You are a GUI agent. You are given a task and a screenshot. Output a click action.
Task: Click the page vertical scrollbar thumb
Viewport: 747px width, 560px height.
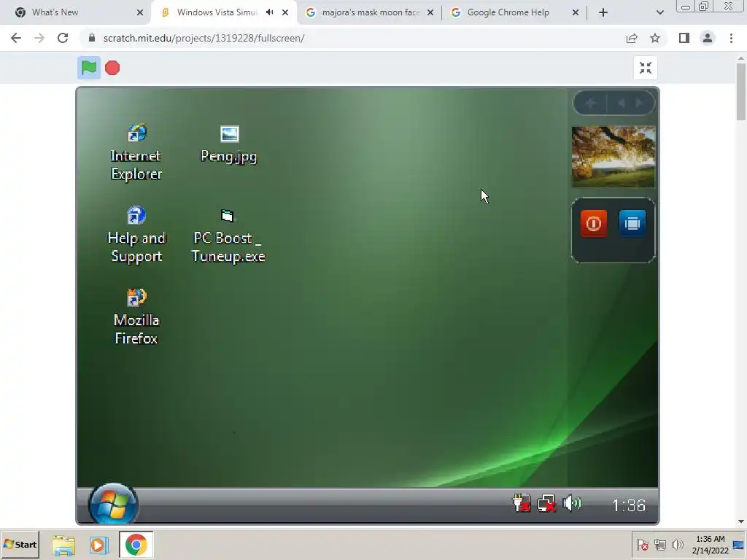pos(741,91)
